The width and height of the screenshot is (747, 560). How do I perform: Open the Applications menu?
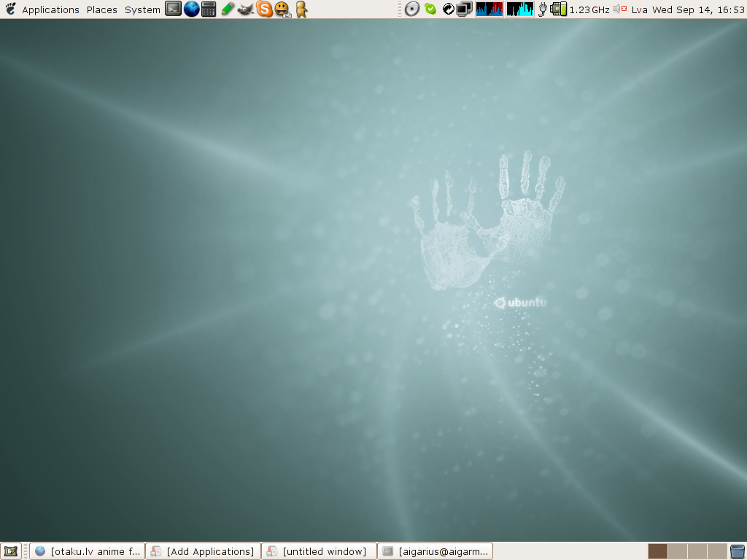click(50, 9)
